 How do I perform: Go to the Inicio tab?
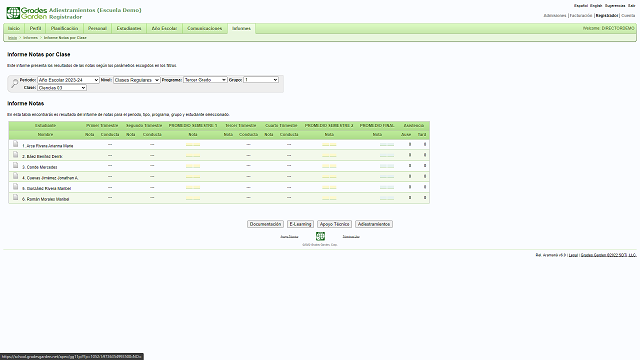tap(14, 28)
